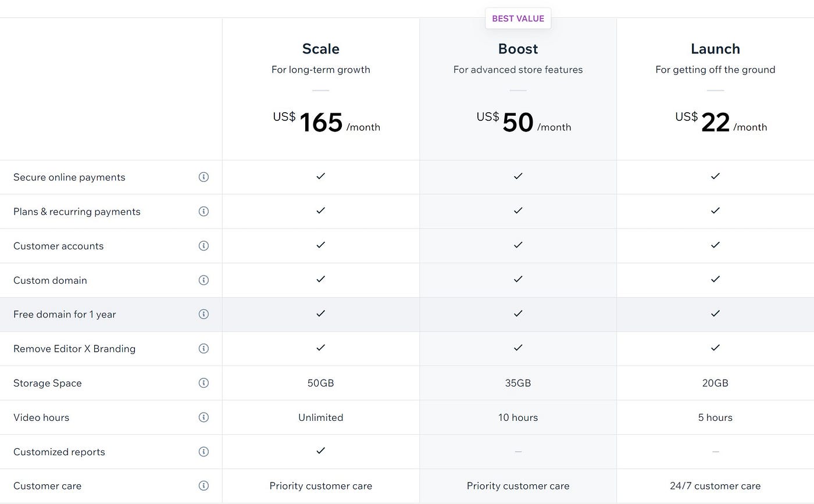
Task: Click 24/7 customer care in Launch column
Action: tap(715, 486)
